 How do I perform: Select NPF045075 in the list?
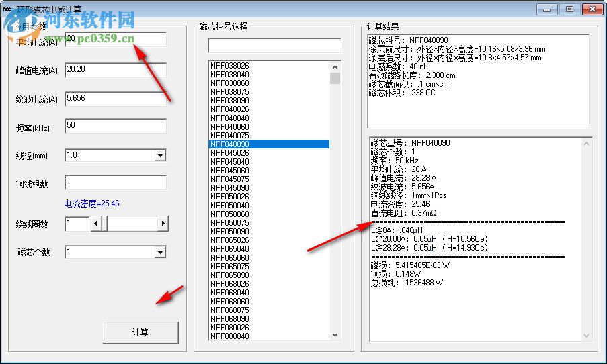[269, 179]
